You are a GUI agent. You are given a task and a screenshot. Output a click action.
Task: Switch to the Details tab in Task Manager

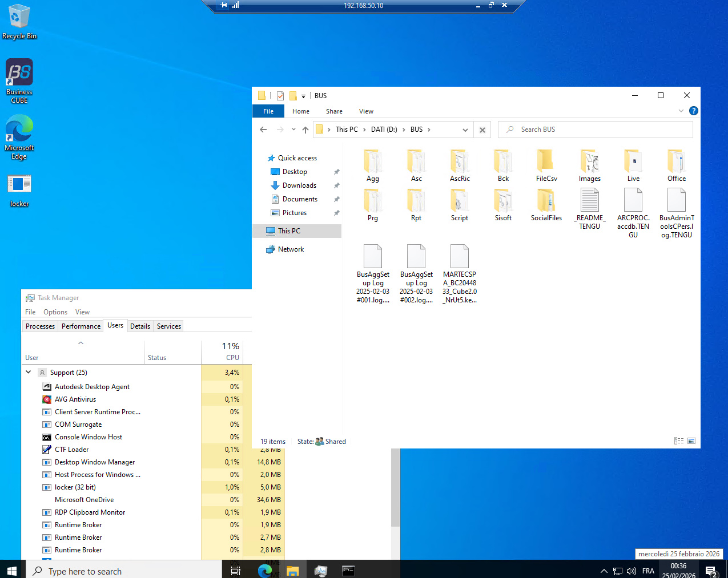[x=140, y=326]
